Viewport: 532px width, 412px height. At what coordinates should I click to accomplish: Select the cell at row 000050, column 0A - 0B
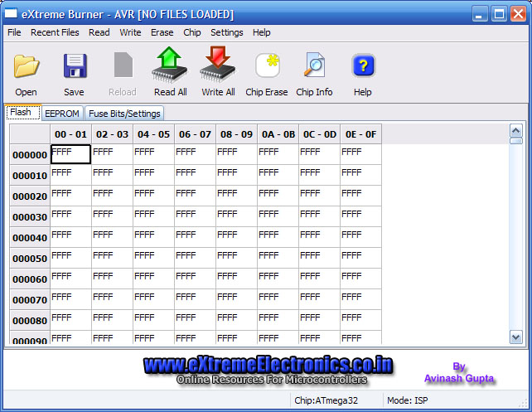(x=278, y=258)
